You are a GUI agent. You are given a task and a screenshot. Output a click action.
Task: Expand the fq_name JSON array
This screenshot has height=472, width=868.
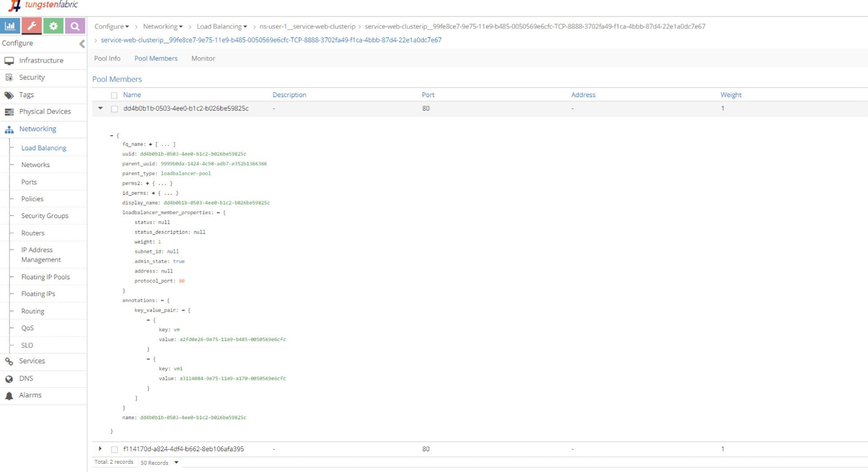(150, 144)
